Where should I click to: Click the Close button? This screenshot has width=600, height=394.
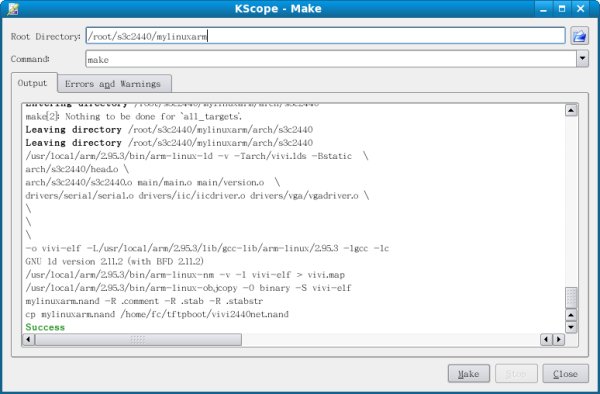click(565, 374)
